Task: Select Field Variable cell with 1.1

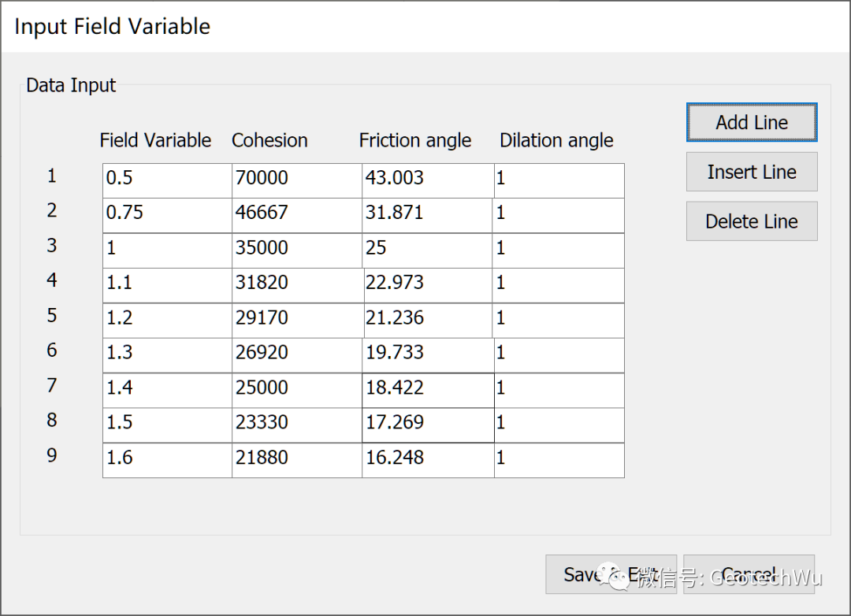Action: 167,285
